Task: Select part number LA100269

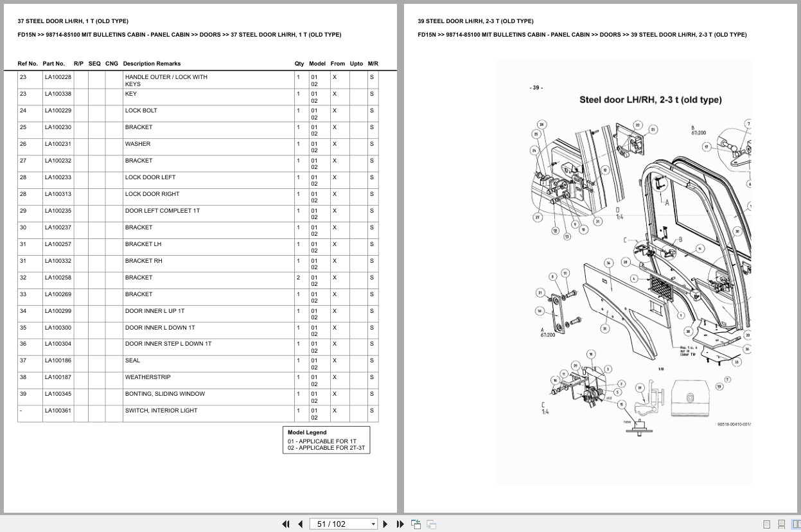Action: [x=58, y=294]
